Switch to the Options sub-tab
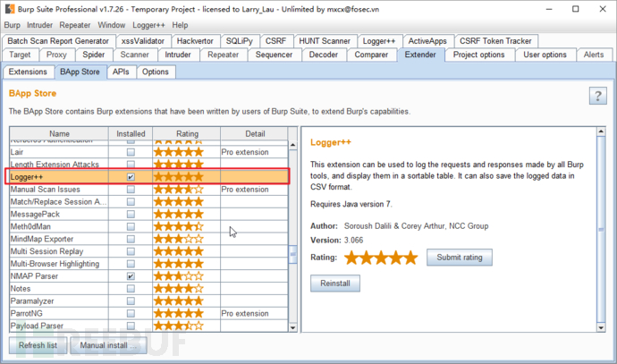The height and width of the screenshot is (364, 617). 156,72
